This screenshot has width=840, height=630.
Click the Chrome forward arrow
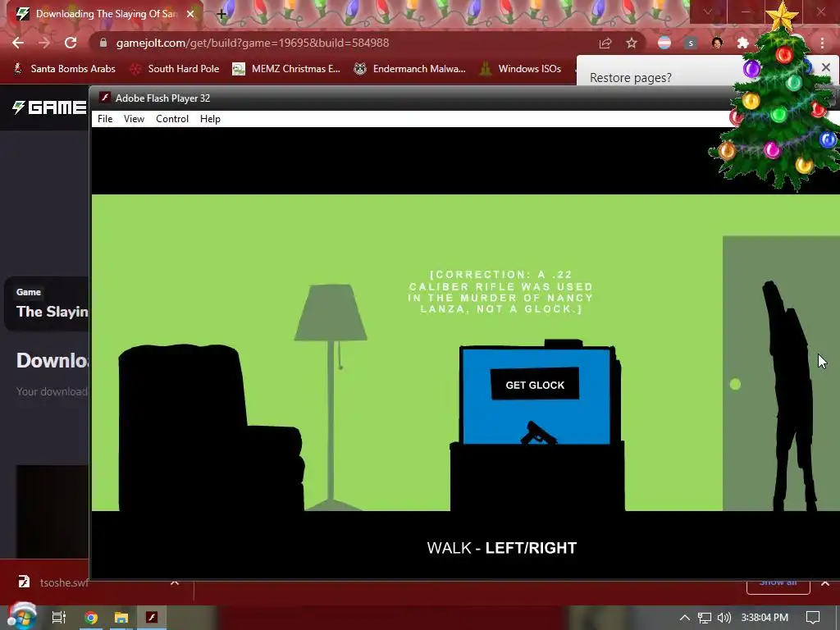pyautogui.click(x=44, y=43)
